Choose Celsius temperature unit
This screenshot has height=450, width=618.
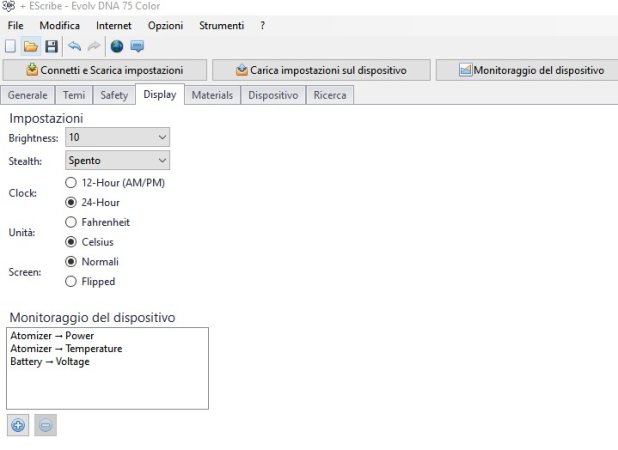89,242
